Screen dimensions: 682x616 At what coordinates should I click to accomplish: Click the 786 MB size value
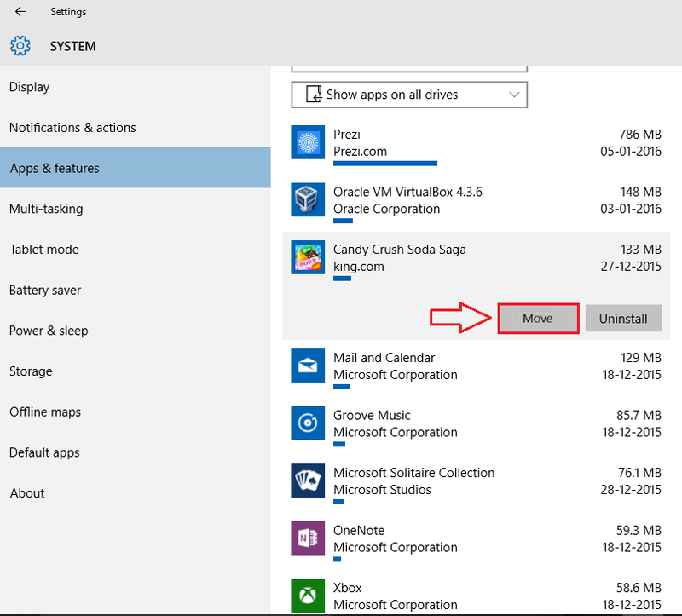[x=640, y=135]
